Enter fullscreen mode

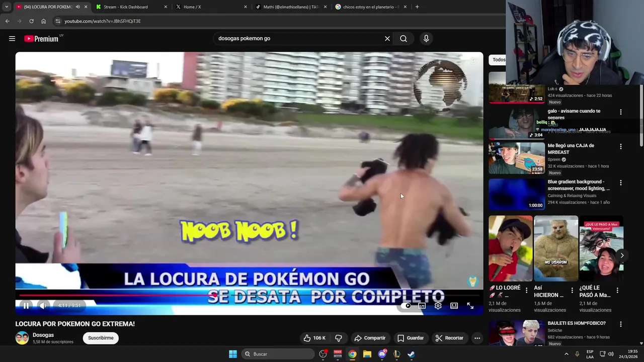470,306
